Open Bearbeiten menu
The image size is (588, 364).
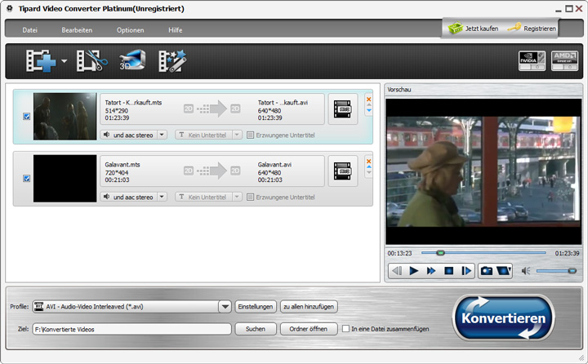point(77,30)
